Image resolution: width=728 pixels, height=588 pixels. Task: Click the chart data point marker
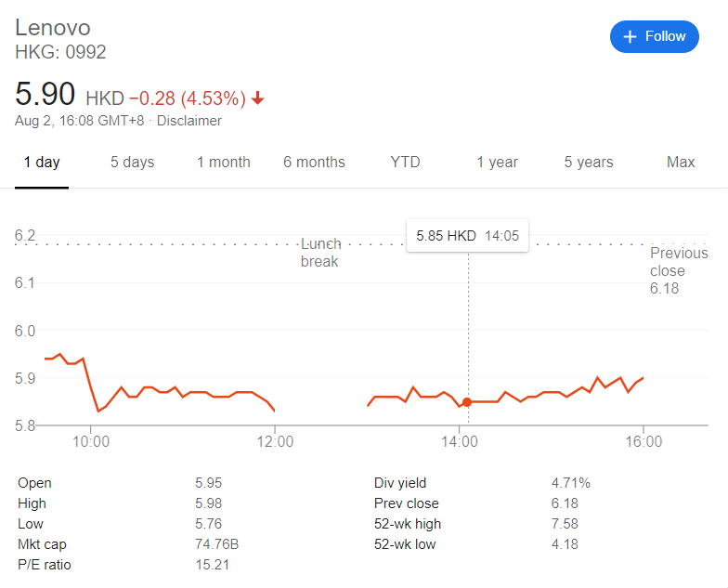[x=467, y=402]
